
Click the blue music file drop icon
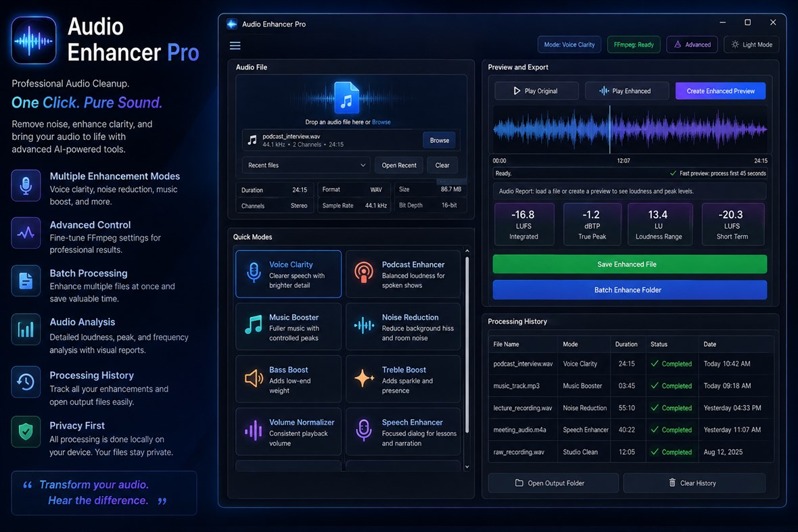click(x=346, y=97)
